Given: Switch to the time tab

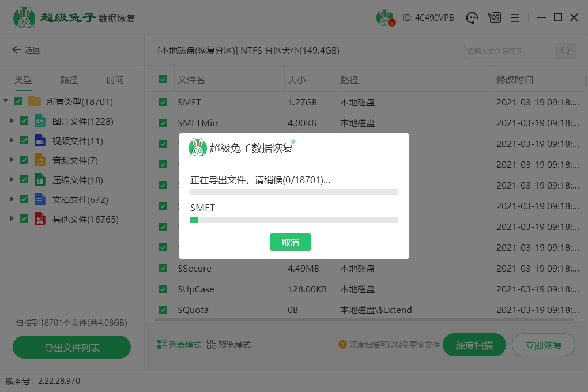Looking at the screenshot, I should (x=115, y=80).
